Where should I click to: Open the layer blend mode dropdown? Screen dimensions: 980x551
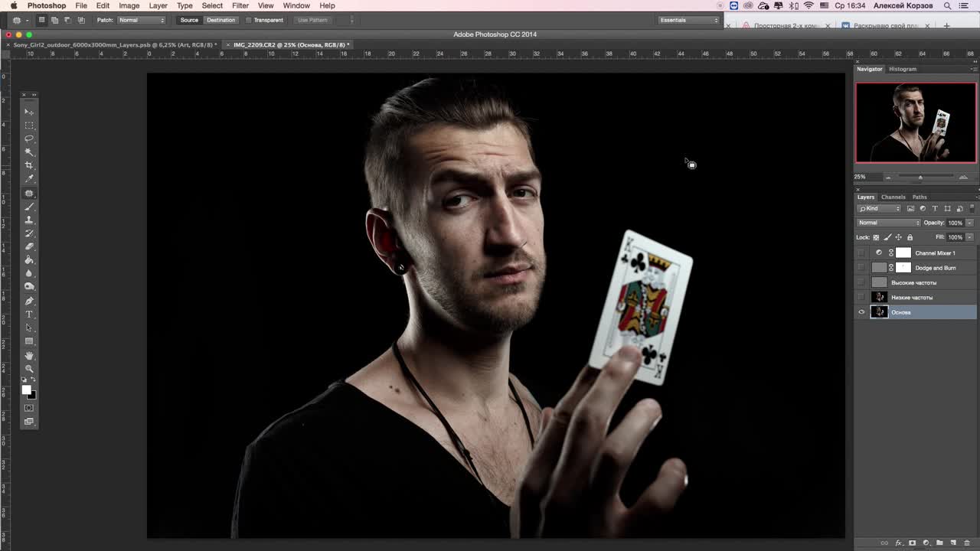click(x=888, y=223)
